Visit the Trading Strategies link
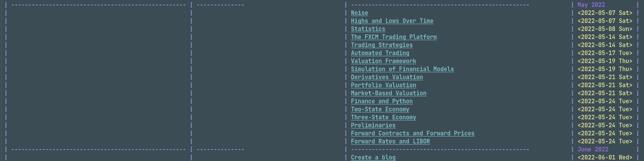 pyautogui.click(x=382, y=45)
